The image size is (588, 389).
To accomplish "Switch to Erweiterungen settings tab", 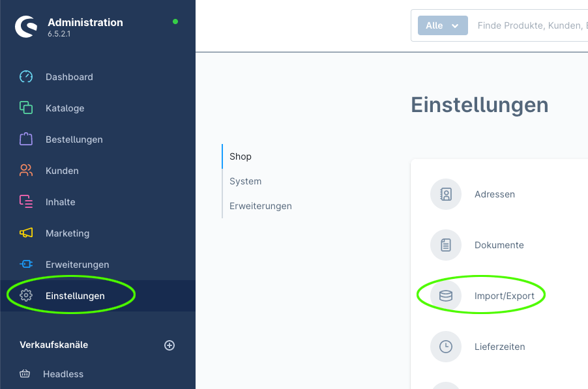I will [261, 206].
